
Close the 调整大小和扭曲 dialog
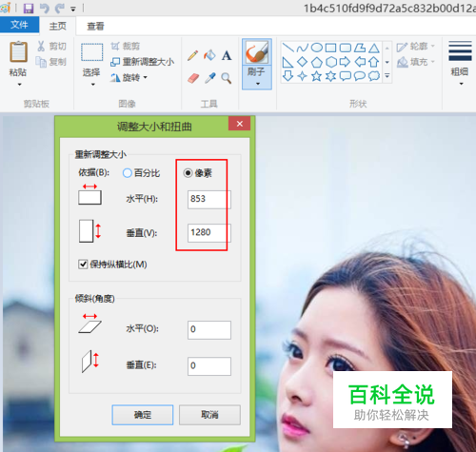[240, 124]
